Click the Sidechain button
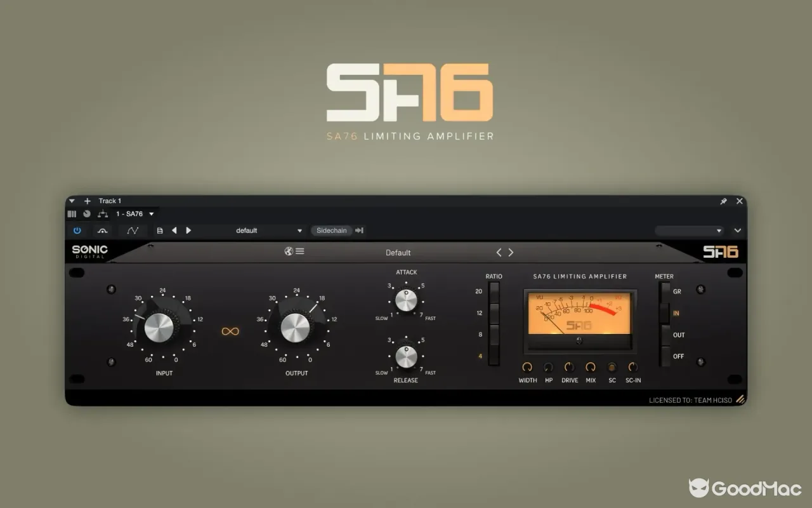The height and width of the screenshot is (508, 812). click(x=331, y=231)
